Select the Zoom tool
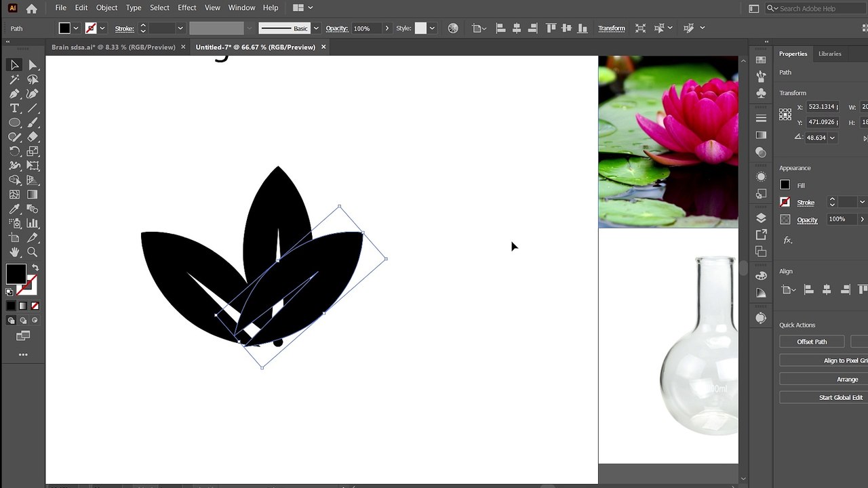Screen dimensions: 868x488 point(33,252)
